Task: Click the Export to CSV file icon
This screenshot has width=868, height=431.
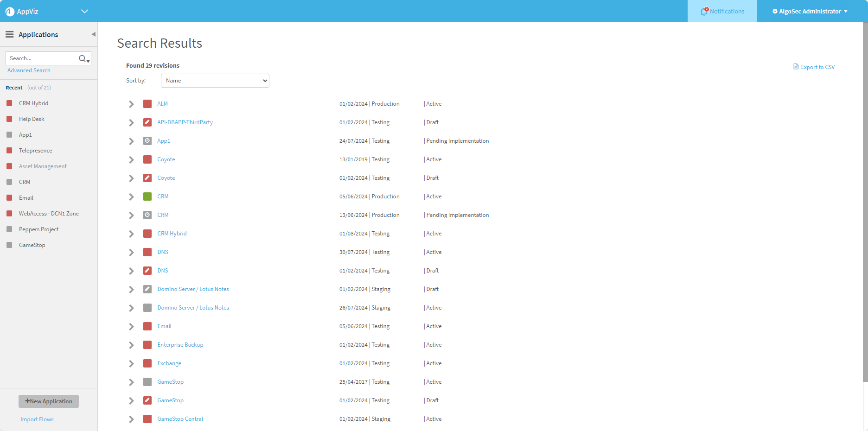Action: (796, 67)
